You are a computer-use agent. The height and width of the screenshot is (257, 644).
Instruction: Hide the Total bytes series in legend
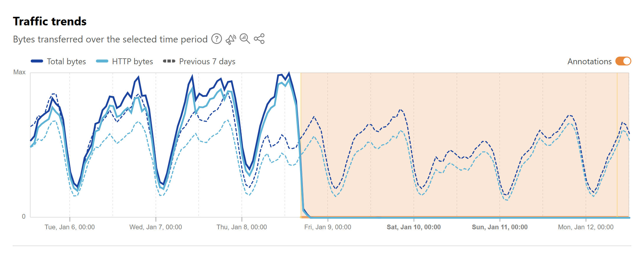coord(66,61)
